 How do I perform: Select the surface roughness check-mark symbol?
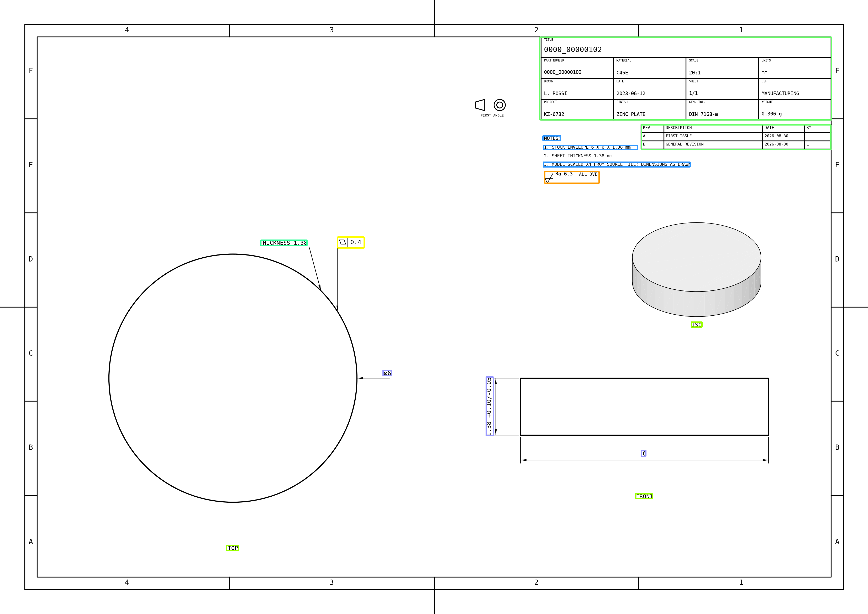click(x=549, y=178)
